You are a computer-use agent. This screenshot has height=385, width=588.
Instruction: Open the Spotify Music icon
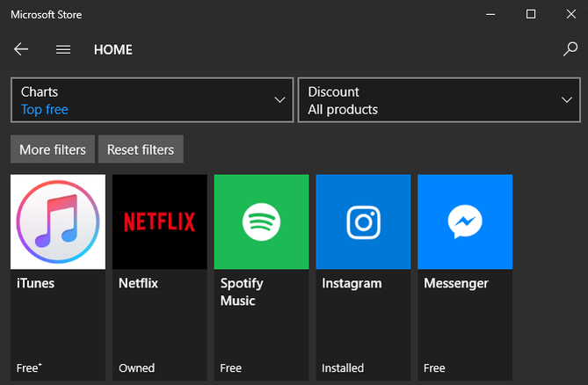[x=261, y=222]
